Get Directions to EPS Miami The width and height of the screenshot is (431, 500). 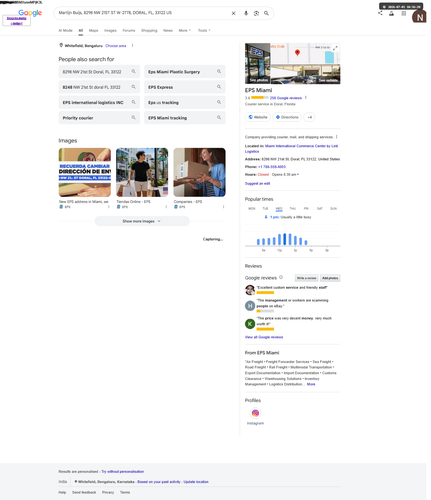coord(287,117)
